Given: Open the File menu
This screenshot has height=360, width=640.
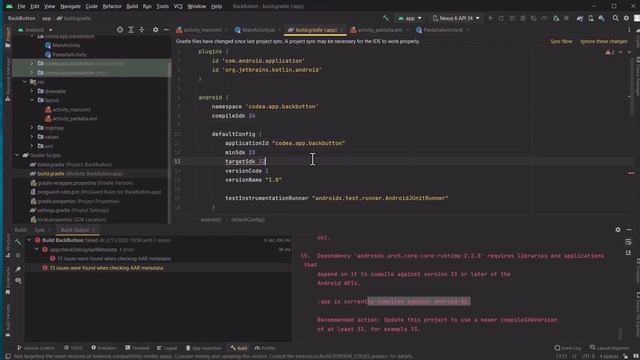Looking at the screenshot, I should [x=21, y=6].
